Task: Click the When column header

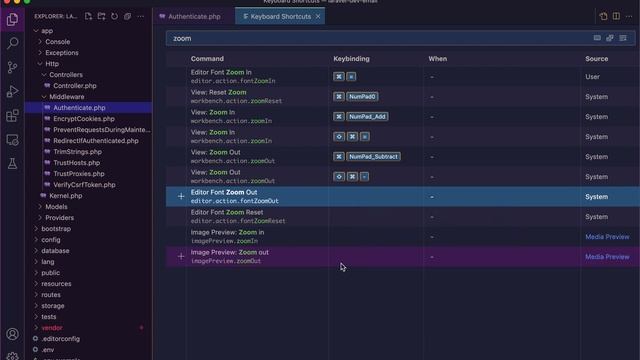Action: click(437, 59)
